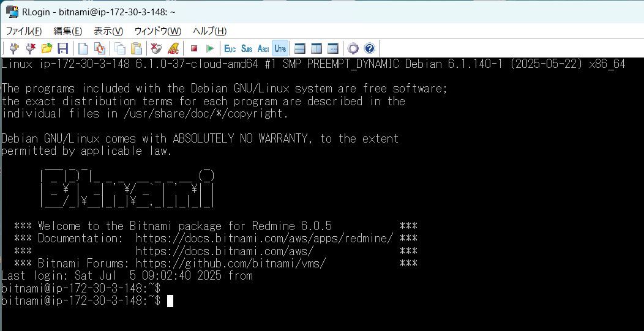Viewport: 644px width, 331px height.
Task: Open the options gear icon
Action: pos(353,48)
